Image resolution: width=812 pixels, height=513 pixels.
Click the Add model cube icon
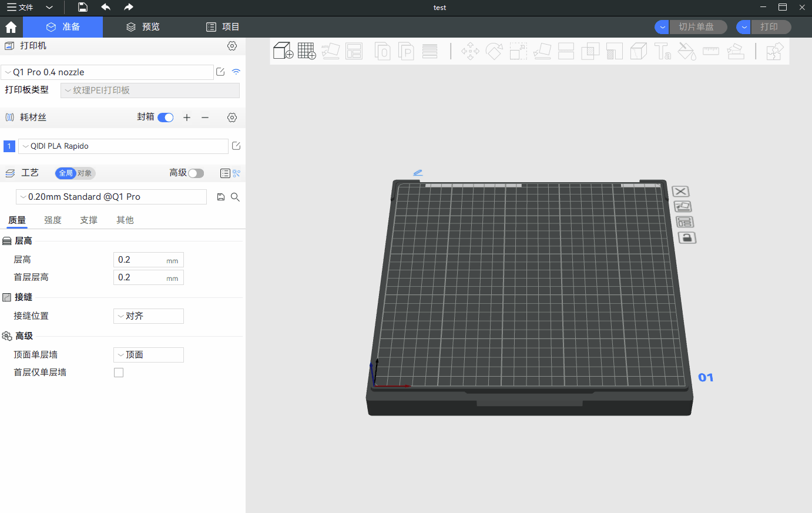[x=283, y=51]
